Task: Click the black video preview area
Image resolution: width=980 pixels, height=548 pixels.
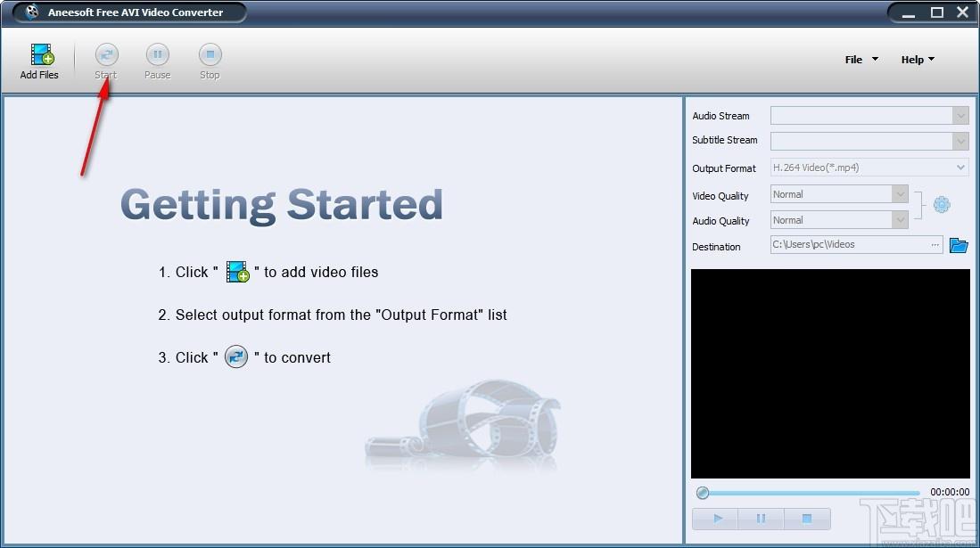Action: click(x=830, y=373)
